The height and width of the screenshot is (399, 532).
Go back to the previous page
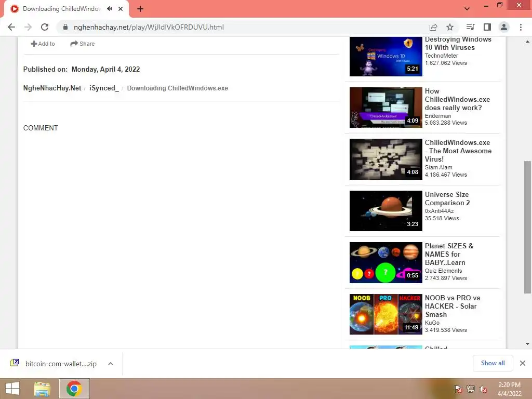coord(11,27)
